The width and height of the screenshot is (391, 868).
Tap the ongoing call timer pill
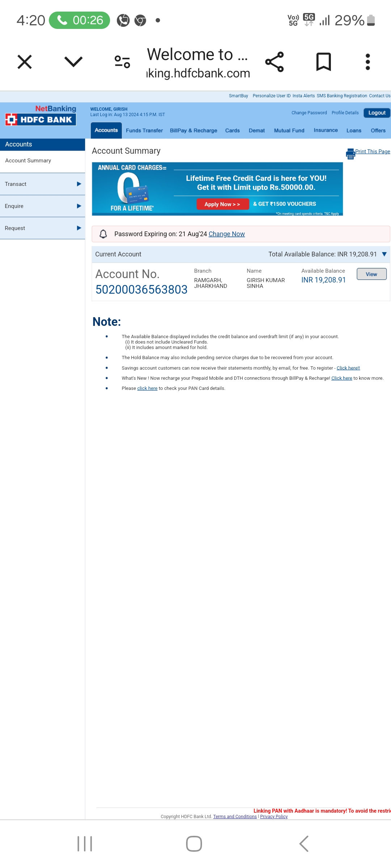click(79, 20)
